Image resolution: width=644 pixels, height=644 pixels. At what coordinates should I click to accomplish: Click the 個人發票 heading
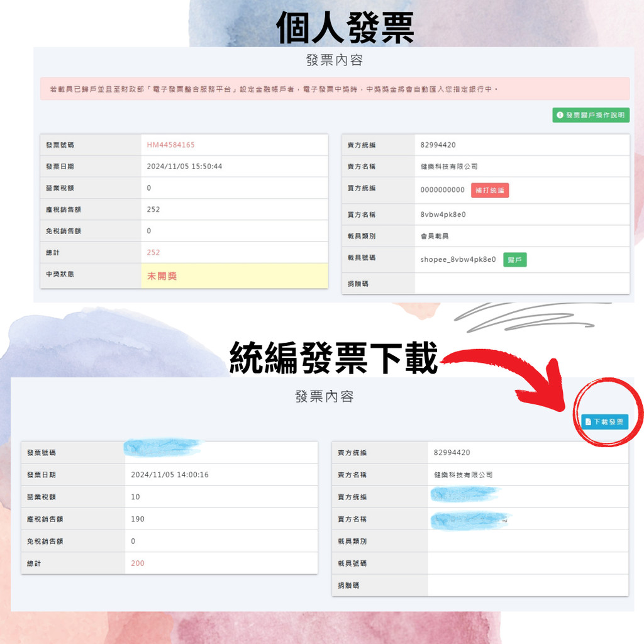[345, 28]
